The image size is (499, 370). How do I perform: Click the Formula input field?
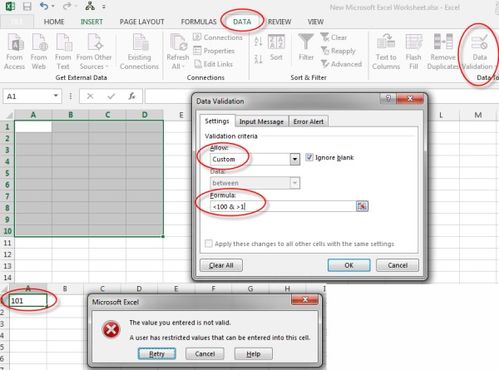[283, 206]
